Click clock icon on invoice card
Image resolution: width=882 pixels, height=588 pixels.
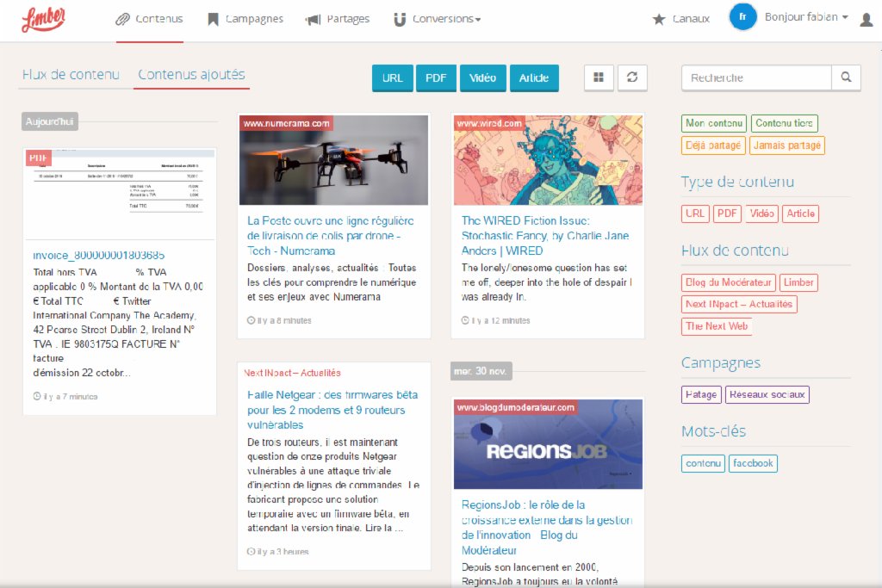coord(37,396)
